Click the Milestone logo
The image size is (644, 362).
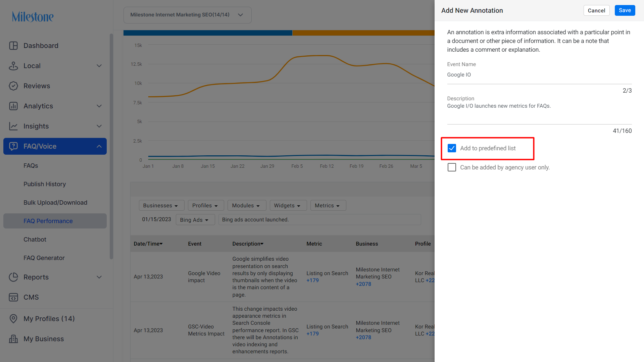(x=33, y=16)
